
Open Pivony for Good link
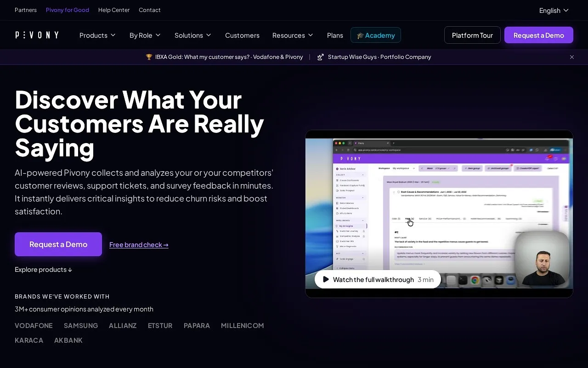click(68, 10)
